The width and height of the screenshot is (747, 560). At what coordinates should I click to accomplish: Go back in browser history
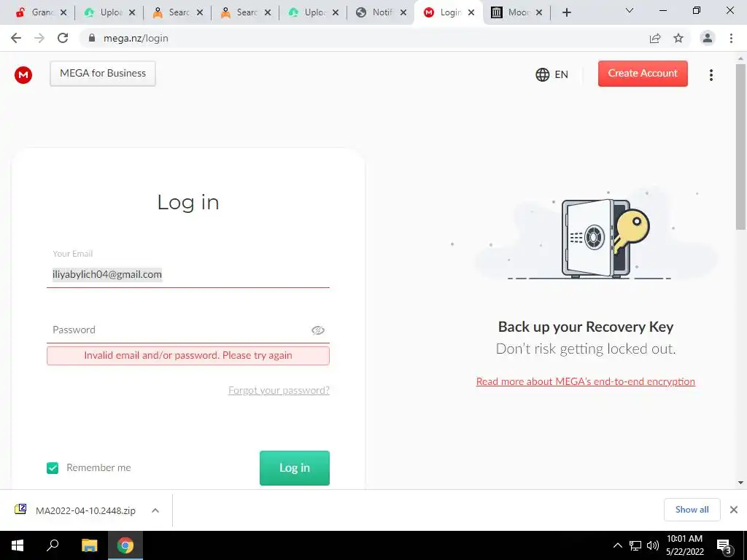pos(16,38)
